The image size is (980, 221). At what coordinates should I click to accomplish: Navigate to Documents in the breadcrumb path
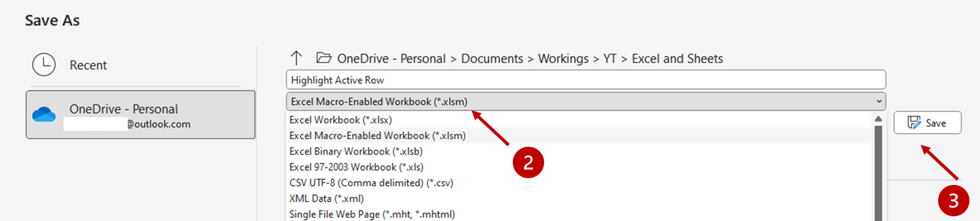[x=492, y=59]
